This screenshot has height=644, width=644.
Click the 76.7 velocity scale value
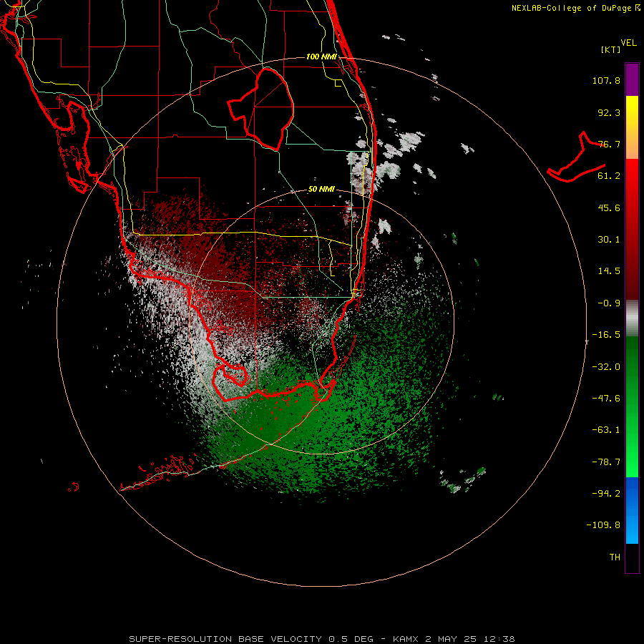[609, 144]
